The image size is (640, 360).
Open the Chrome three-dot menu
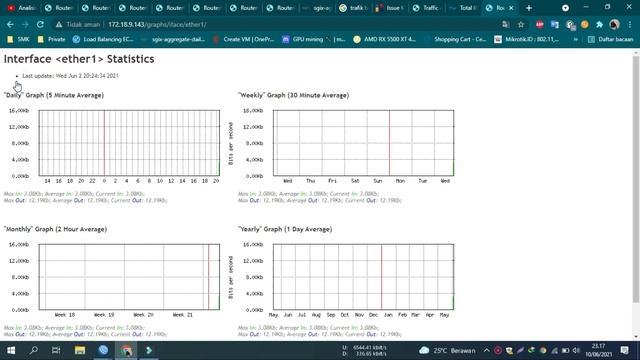(x=630, y=24)
